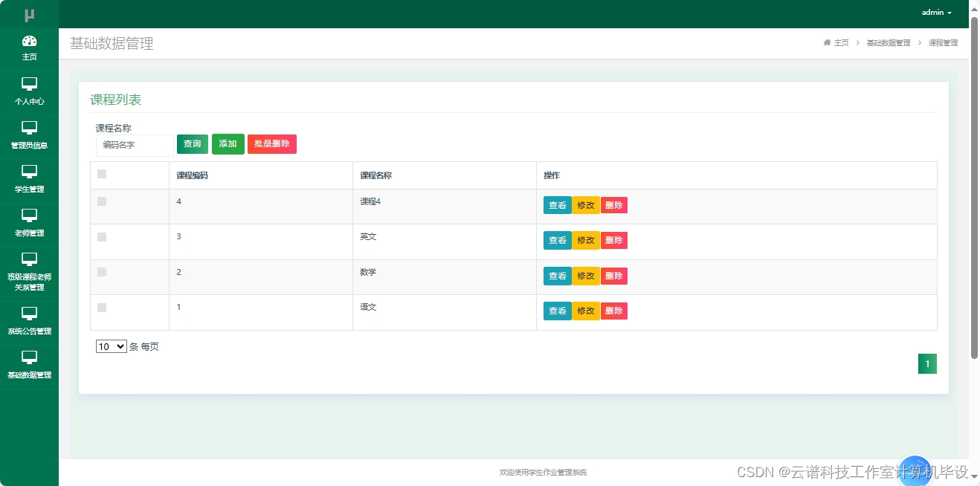The width and height of the screenshot is (980, 486).
Task: Select 基础数据管理 in the sidebar
Action: (x=29, y=365)
